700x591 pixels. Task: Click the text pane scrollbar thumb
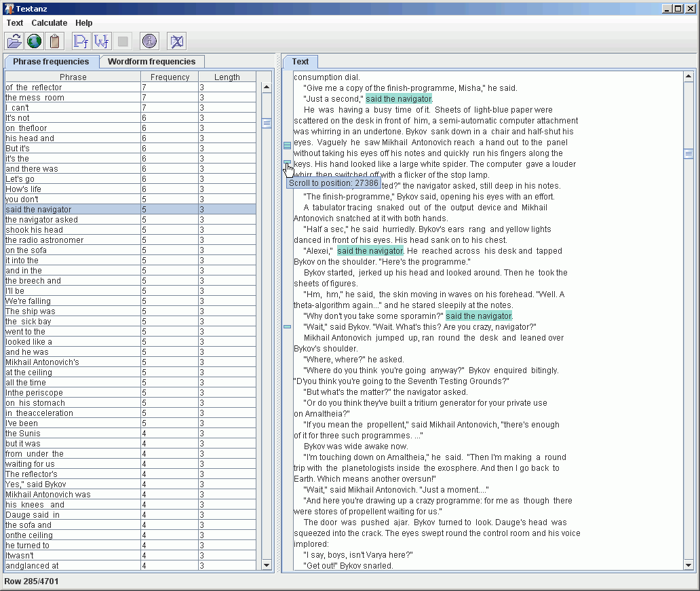(x=688, y=153)
